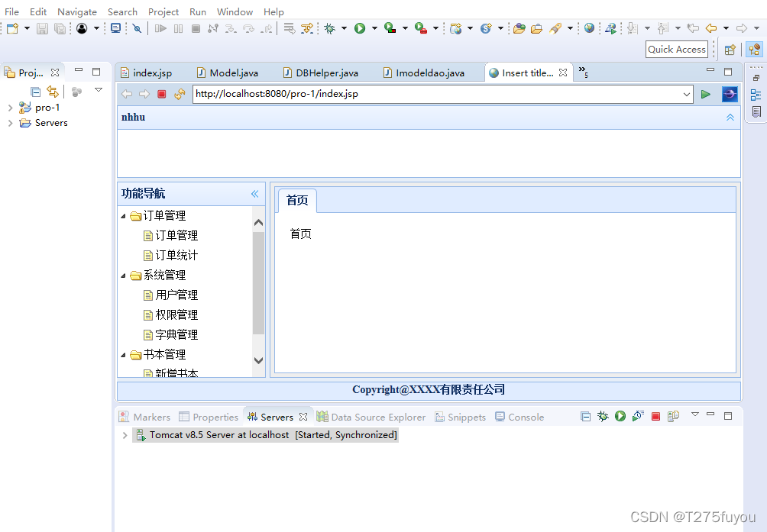767x532 pixels.
Task: Click Collapse All icon in Servers view
Action: click(x=585, y=416)
